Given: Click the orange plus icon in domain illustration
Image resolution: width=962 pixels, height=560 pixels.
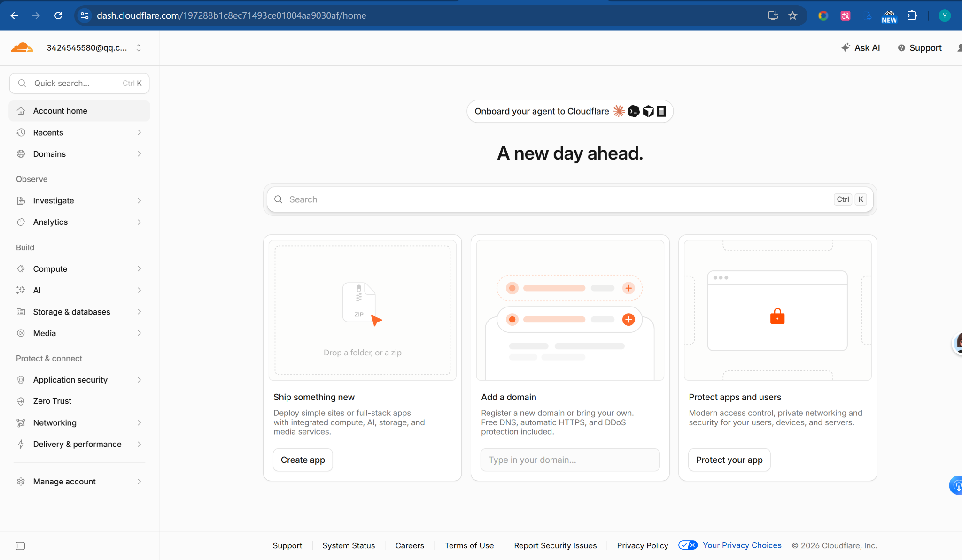Looking at the screenshot, I should click(x=628, y=319).
